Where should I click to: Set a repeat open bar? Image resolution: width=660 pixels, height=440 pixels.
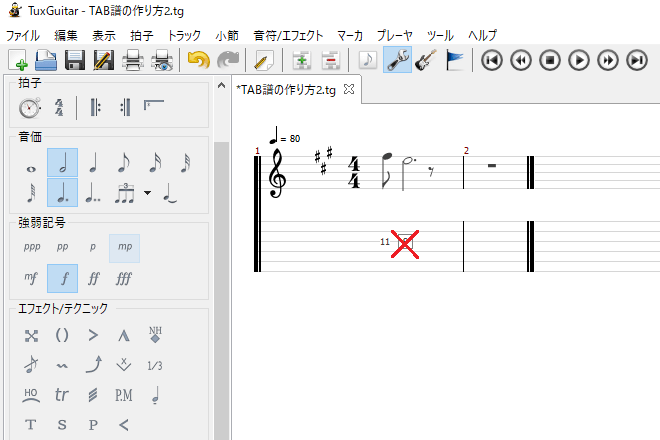pos(96,107)
